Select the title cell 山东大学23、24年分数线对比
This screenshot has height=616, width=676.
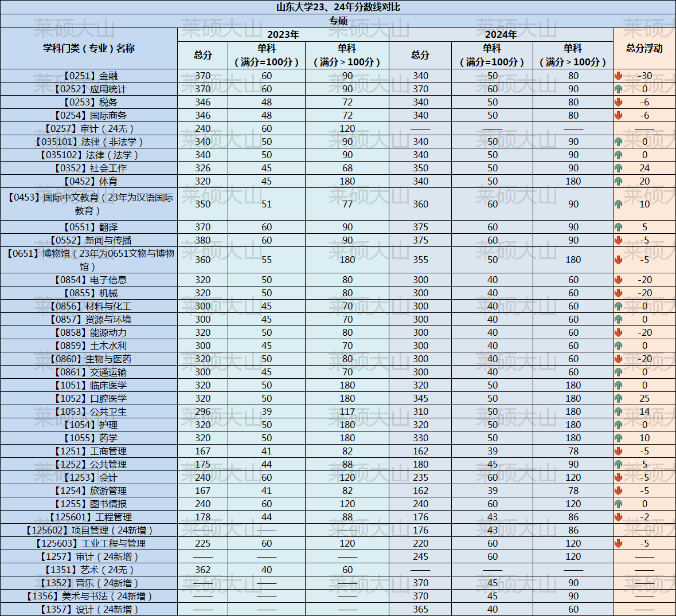(338, 7)
